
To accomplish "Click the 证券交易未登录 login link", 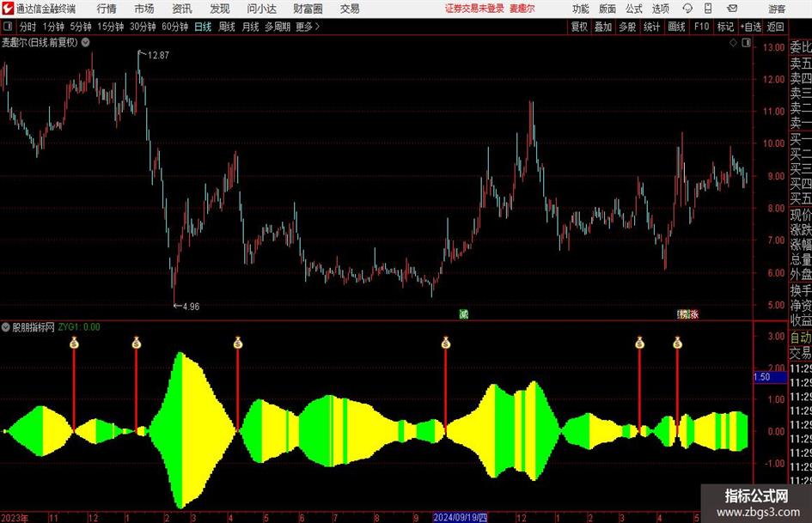I will click(x=474, y=9).
